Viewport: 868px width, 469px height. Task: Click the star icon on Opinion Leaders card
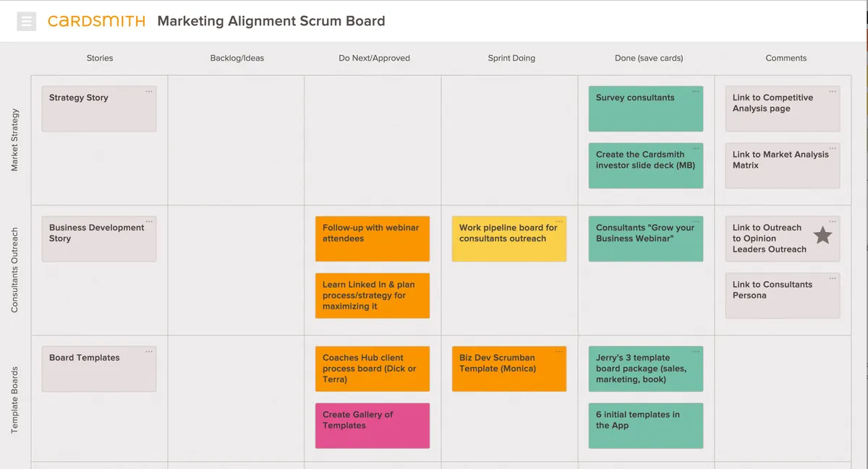pos(822,236)
